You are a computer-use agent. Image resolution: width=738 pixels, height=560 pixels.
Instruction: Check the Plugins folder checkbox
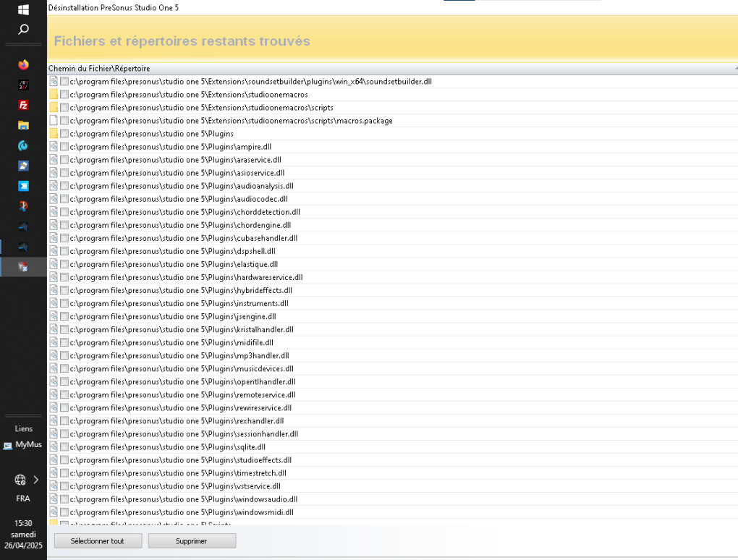64,134
